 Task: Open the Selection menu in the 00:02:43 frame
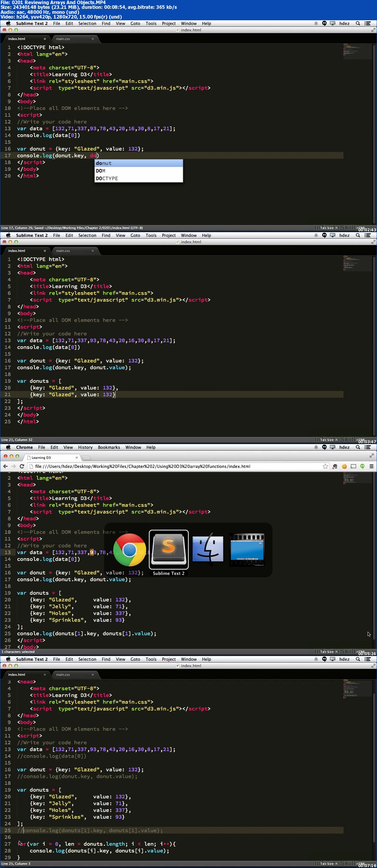click(x=87, y=23)
